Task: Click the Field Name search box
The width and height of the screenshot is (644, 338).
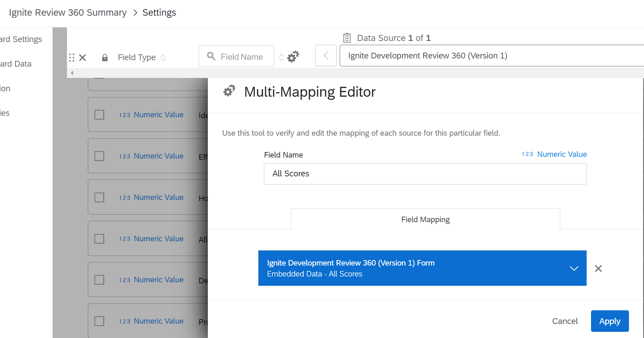Action: [x=236, y=56]
